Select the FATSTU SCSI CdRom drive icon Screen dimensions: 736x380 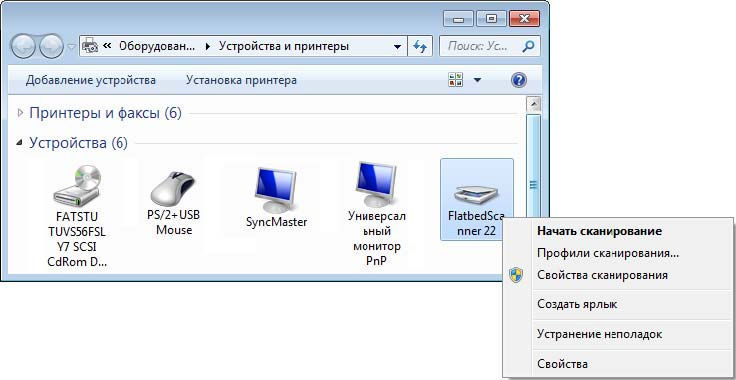coord(77,186)
